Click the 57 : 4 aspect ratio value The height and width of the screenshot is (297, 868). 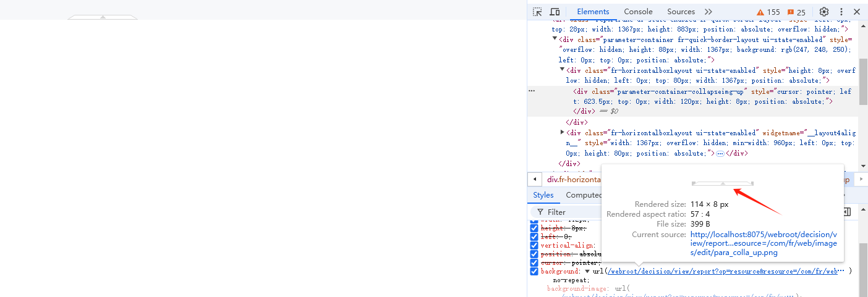[x=702, y=214]
